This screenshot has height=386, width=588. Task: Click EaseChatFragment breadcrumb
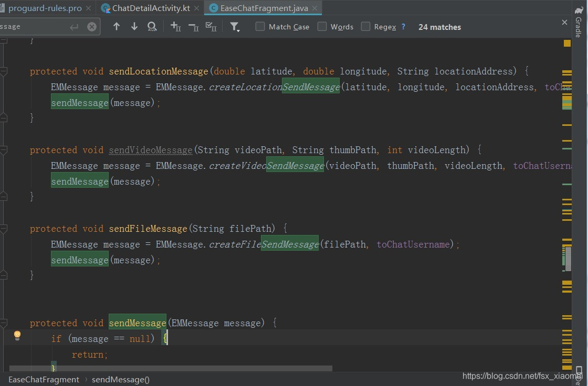[x=44, y=380]
